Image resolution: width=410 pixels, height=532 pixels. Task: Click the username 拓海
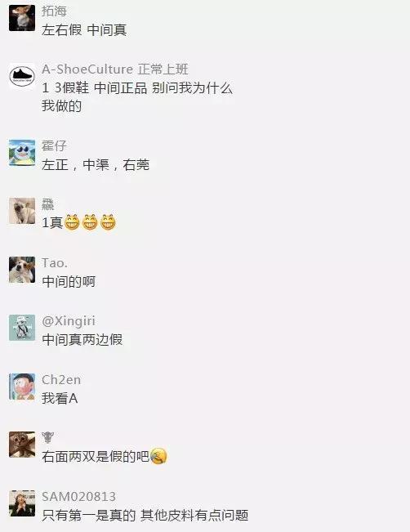[x=54, y=11]
